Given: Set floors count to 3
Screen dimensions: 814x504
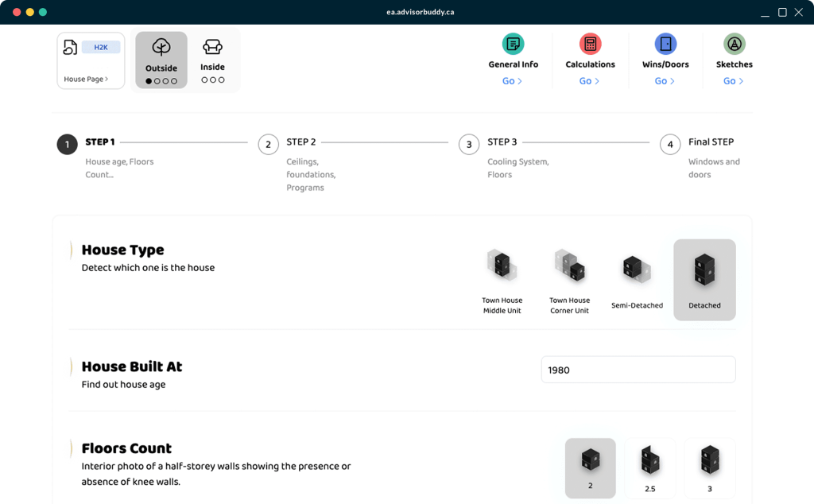Looking at the screenshot, I should 710,468.
